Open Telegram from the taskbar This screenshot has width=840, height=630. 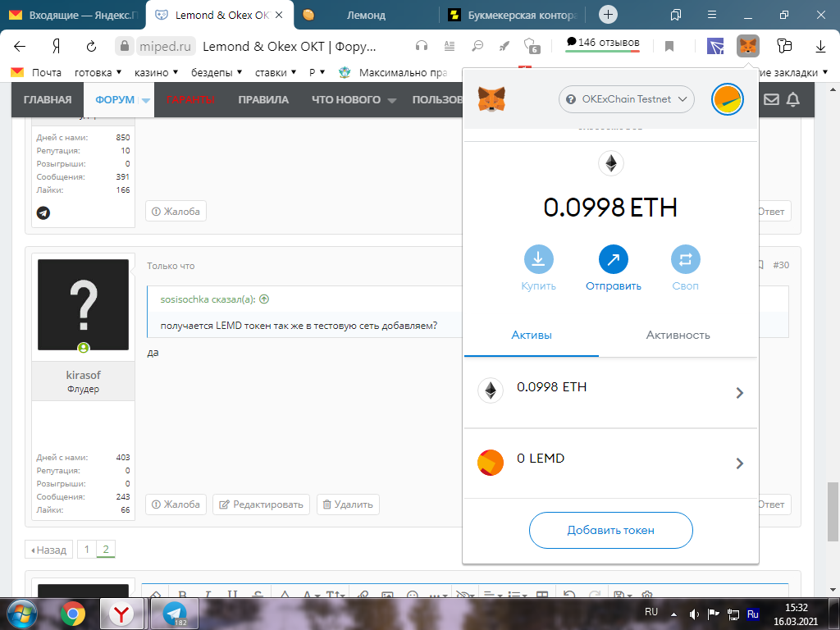(x=175, y=614)
